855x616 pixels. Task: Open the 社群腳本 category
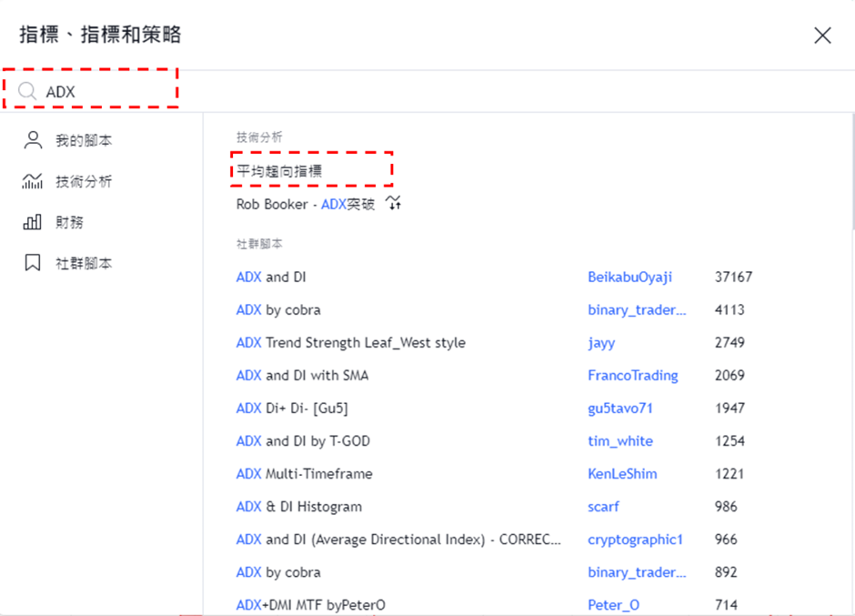pyautogui.click(x=84, y=264)
